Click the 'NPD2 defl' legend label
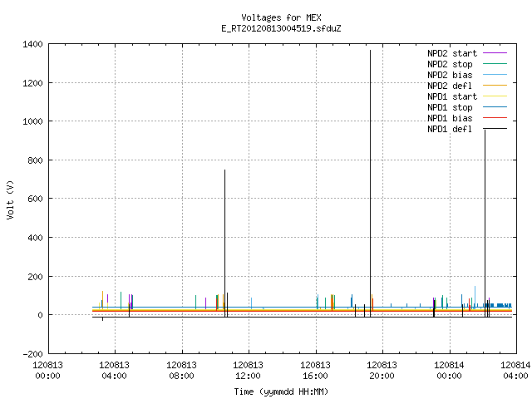 point(450,86)
